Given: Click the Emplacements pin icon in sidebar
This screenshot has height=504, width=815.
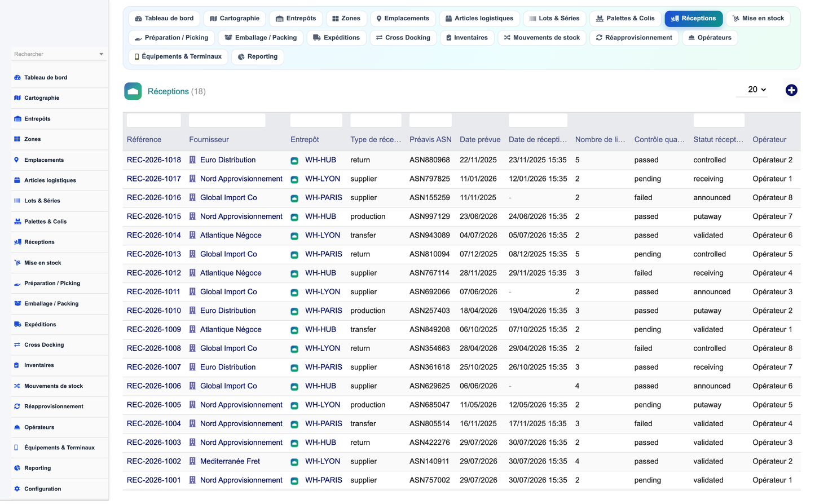Looking at the screenshot, I should tap(17, 160).
